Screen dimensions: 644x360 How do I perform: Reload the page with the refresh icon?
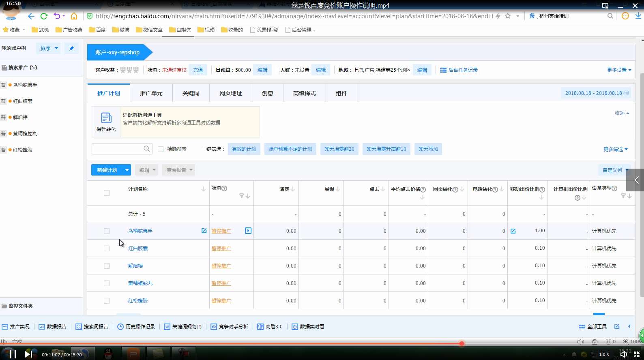pos(44,16)
